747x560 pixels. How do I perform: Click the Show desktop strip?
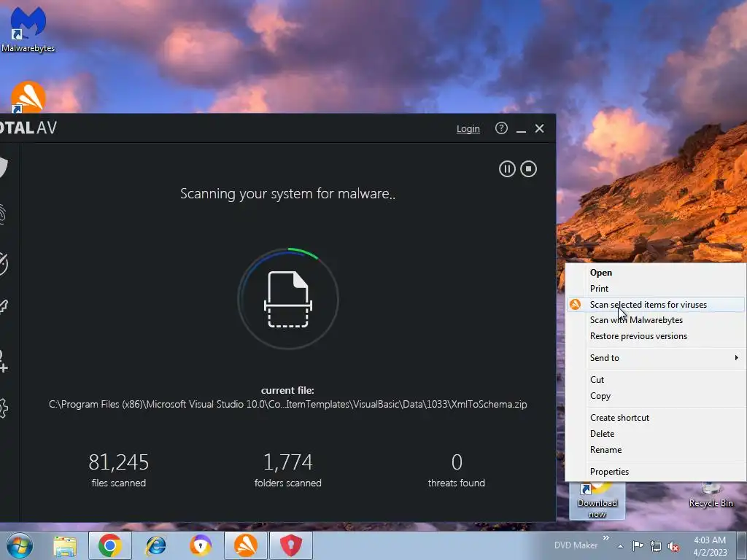tap(742, 545)
